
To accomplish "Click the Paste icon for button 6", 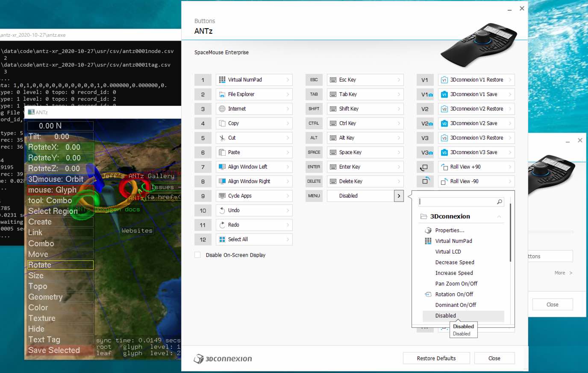I will click(222, 152).
